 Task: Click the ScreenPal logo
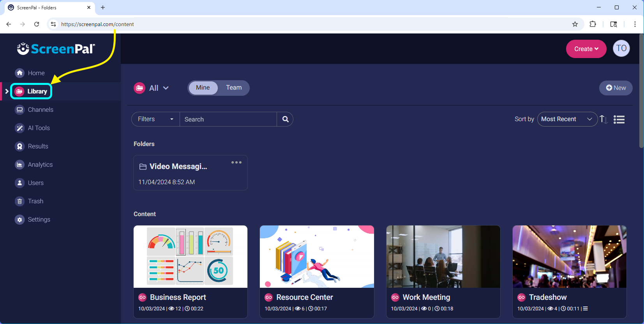point(56,49)
